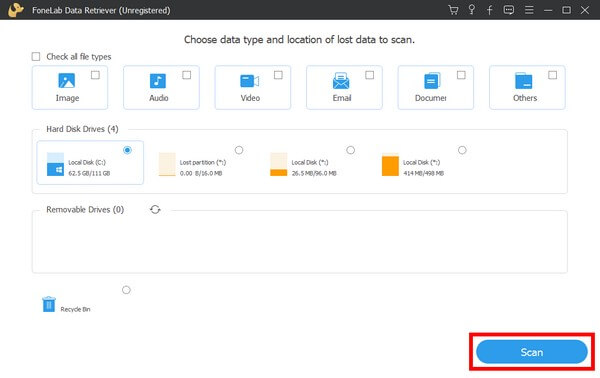Tick the Document file type checkbox
Screen dimensions: 600x378
461,75
